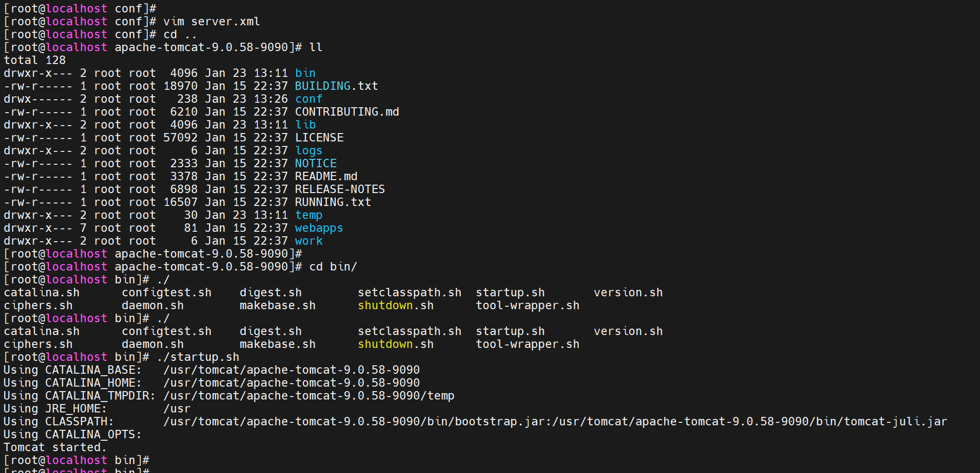
Task: Click the BUILDING.txt file name
Action: [336, 86]
